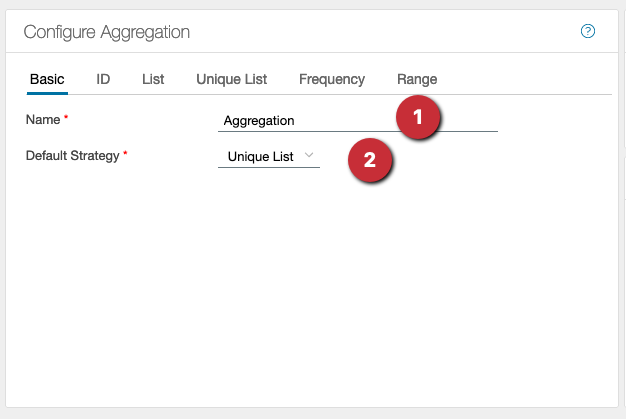The width and height of the screenshot is (626, 419).
Task: Show the Range tab
Action: tap(417, 79)
